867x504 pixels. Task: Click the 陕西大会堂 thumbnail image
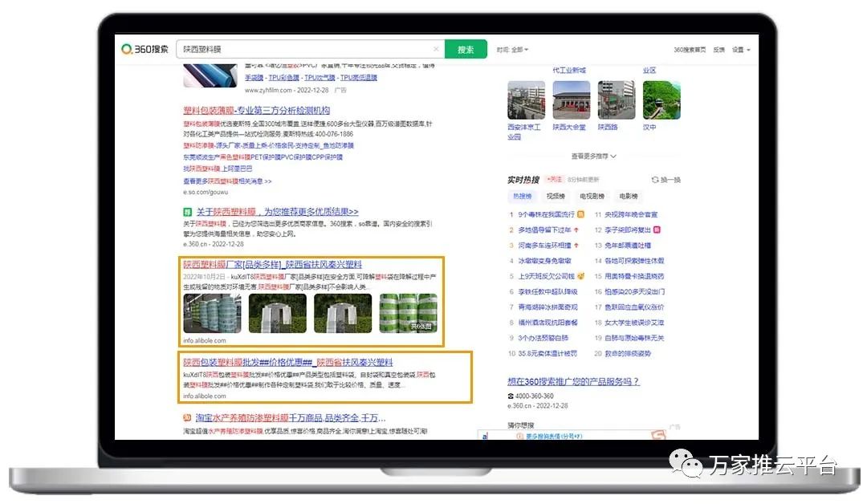[571, 100]
